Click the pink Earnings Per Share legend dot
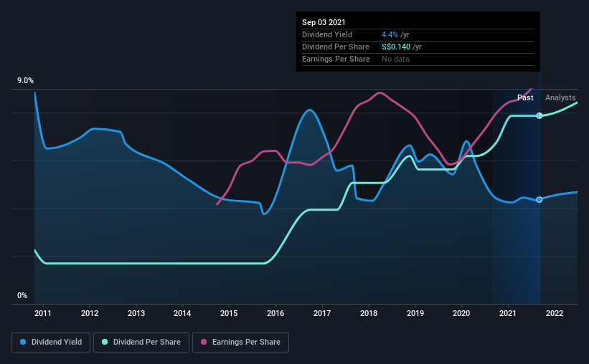This screenshot has height=364, width=589. coord(204,342)
